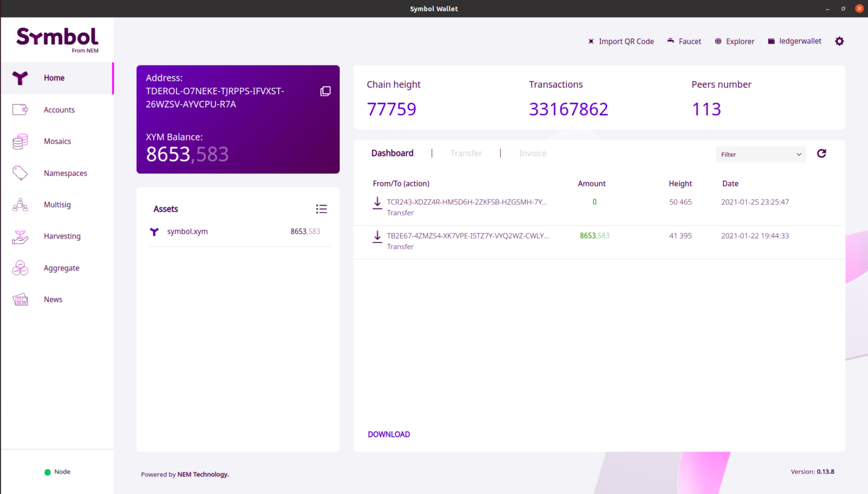The image size is (868, 494).
Task: Refresh the transaction list
Action: click(x=822, y=153)
